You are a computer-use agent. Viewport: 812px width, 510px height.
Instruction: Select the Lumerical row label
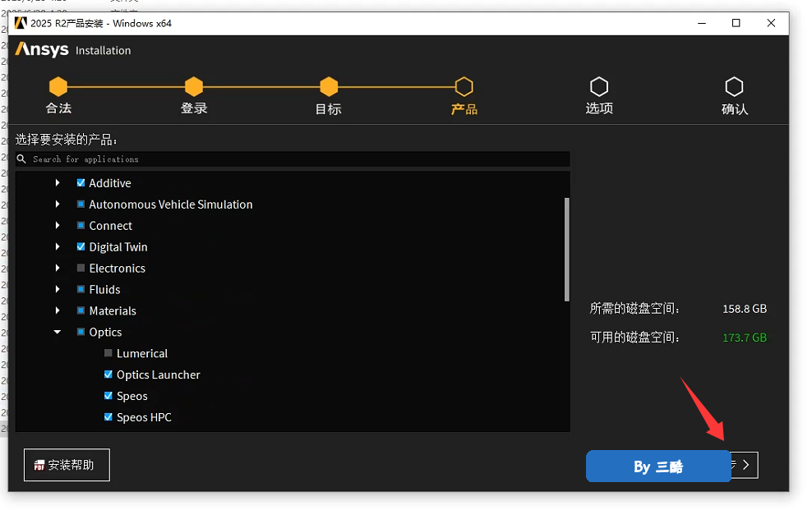pos(142,353)
